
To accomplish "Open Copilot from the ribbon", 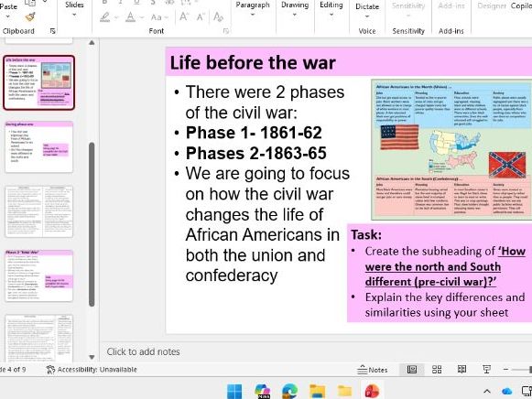I will point(521,5).
